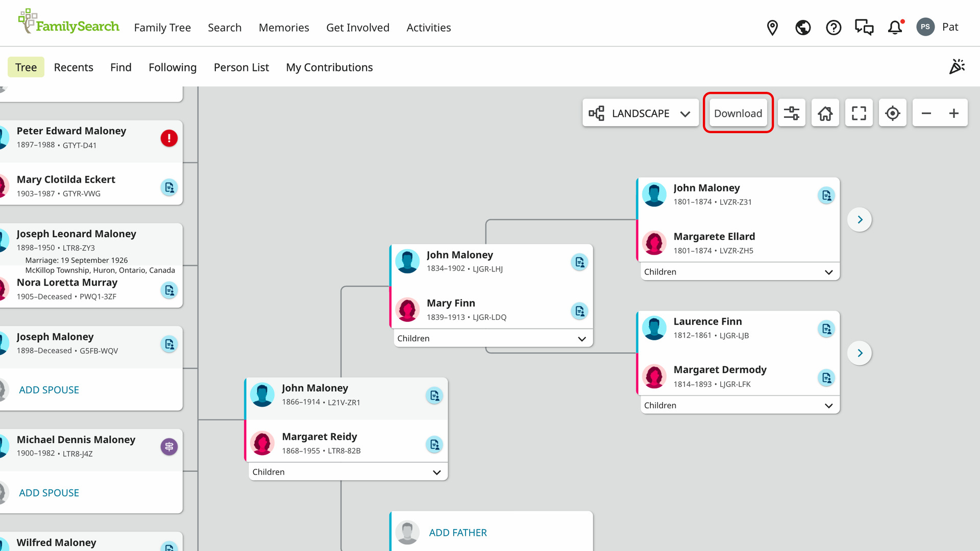
Task: Zoom in with plus icon
Action: point(954,113)
